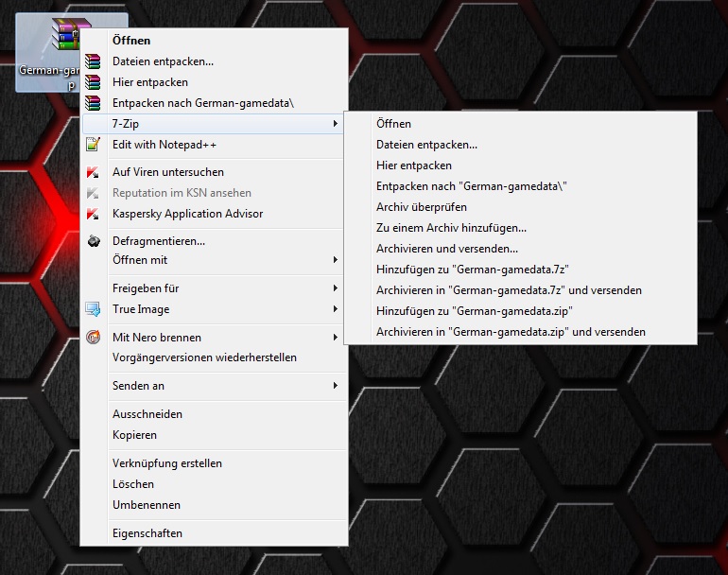Choose Hier entpacken in 7-Zip submenu
Image resolution: width=728 pixels, height=575 pixels.
[x=520, y=166]
